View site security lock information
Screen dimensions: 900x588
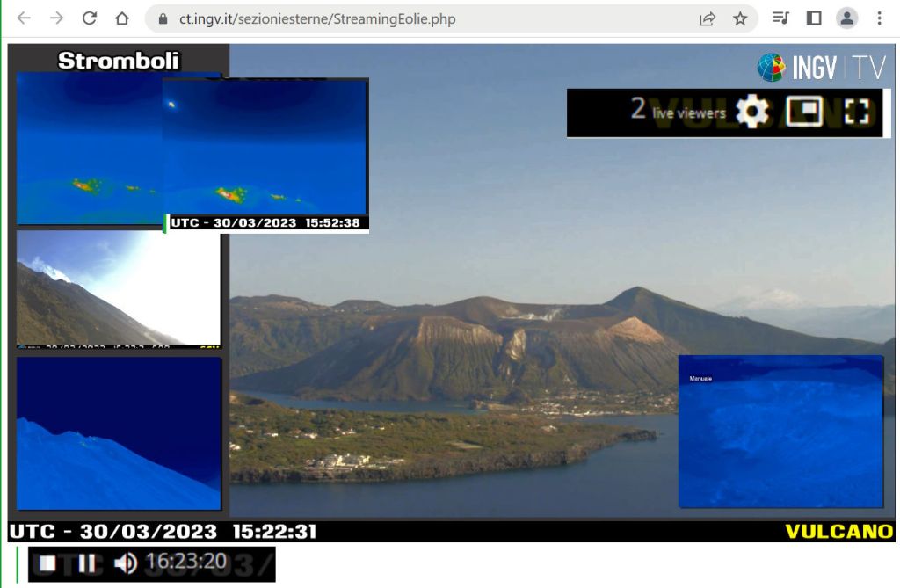pyautogui.click(x=163, y=18)
